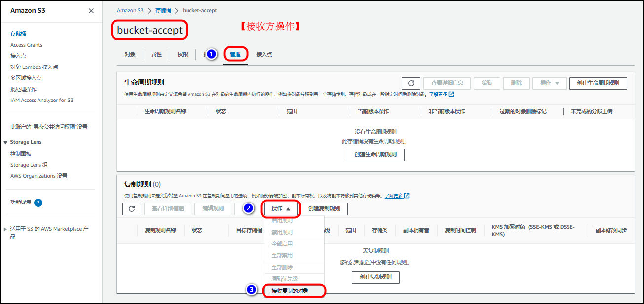Image resolution: width=644 pixels, height=304 pixels.
Task: Choose 全部启用 in the actions menu
Action: (282, 244)
